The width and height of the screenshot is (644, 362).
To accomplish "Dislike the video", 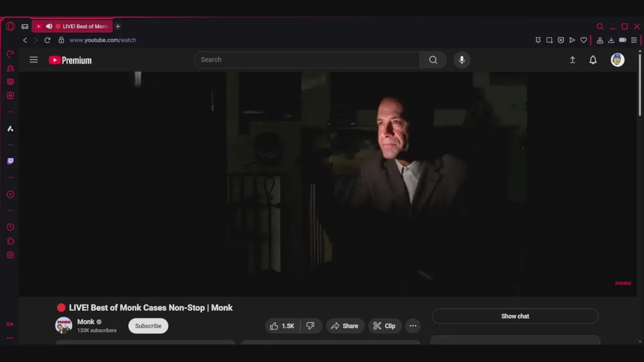I will tap(310, 326).
